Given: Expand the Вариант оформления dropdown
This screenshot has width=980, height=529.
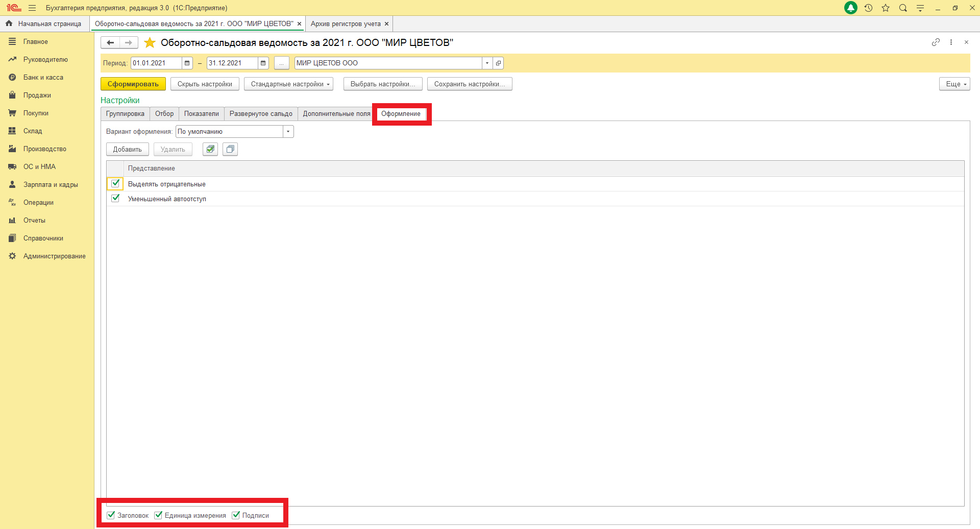Looking at the screenshot, I should [288, 132].
